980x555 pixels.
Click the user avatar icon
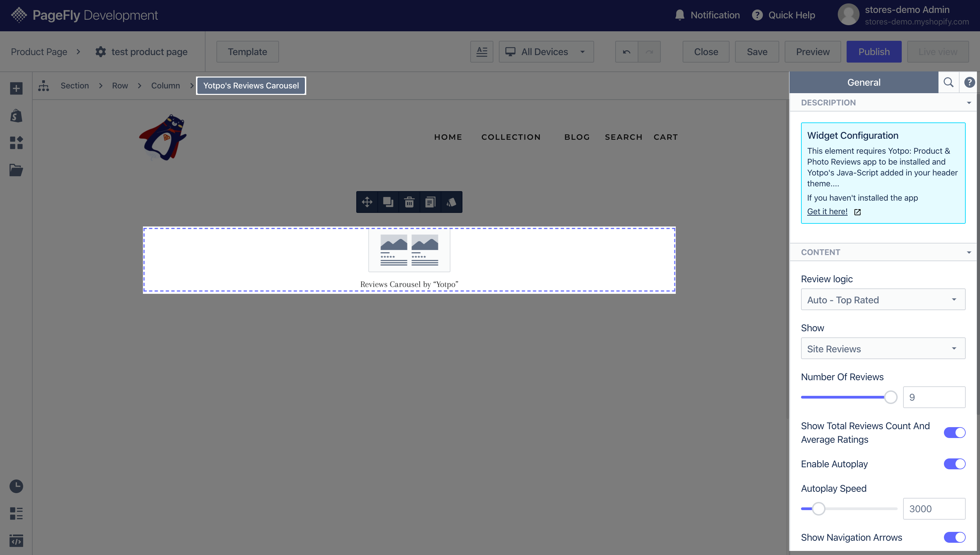pyautogui.click(x=848, y=15)
